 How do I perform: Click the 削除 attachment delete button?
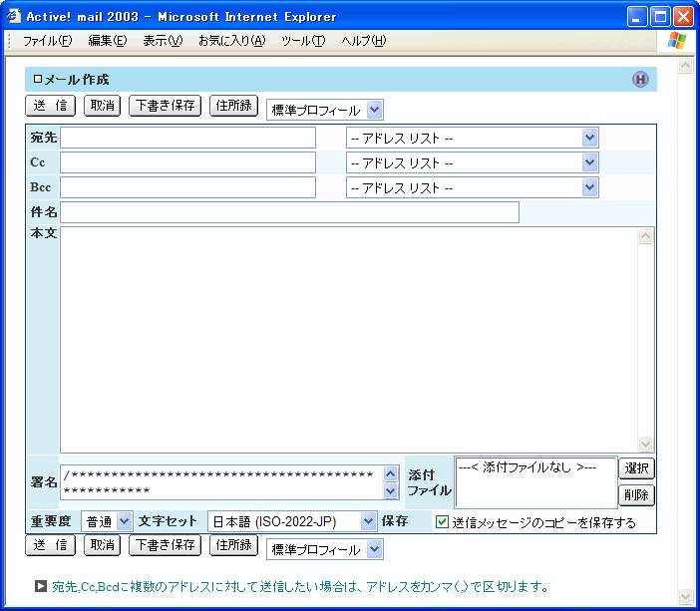636,495
